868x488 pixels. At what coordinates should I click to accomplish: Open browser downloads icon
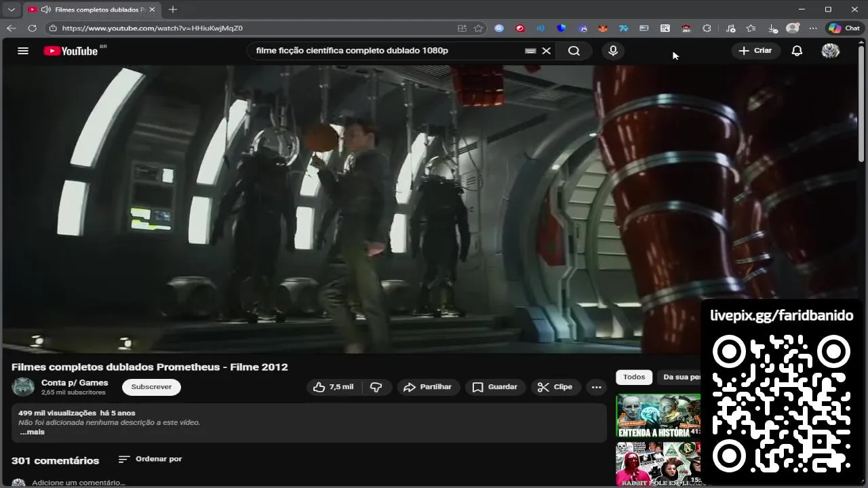coord(772,28)
